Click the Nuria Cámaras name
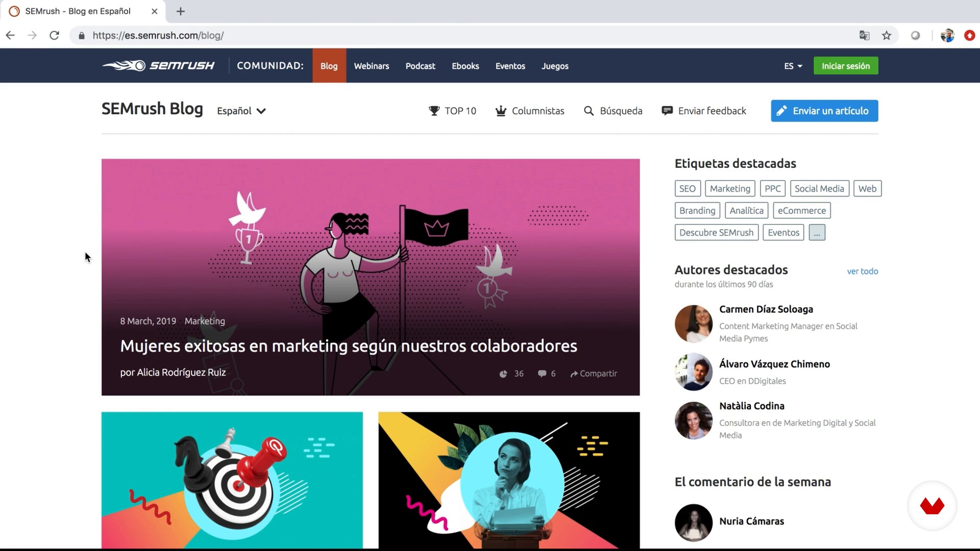 click(x=751, y=521)
